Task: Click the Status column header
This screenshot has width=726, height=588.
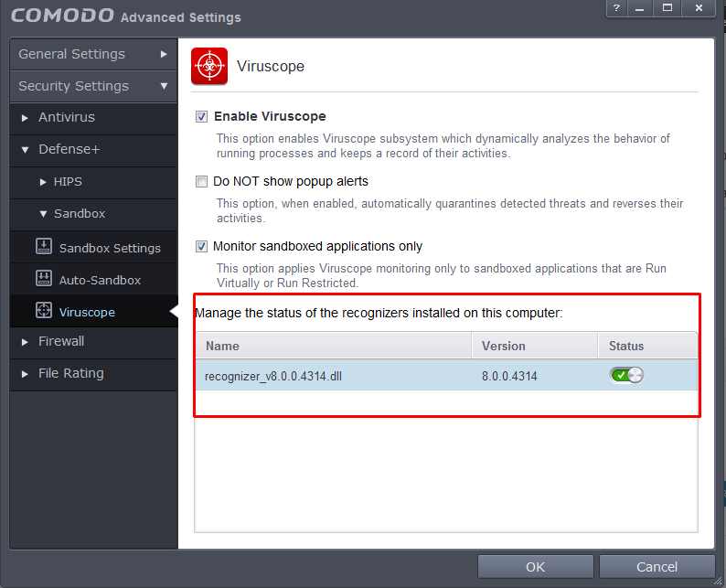Action: point(647,346)
